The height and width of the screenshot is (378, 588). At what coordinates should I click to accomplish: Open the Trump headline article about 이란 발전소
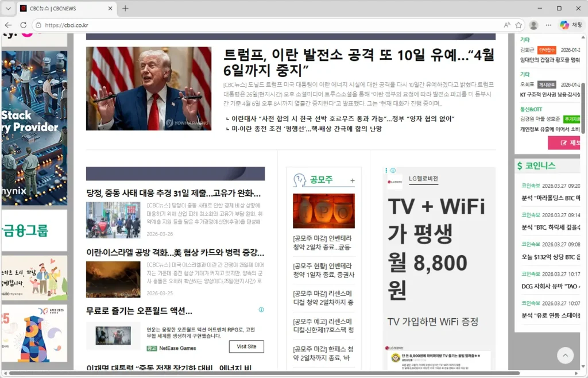359,62
